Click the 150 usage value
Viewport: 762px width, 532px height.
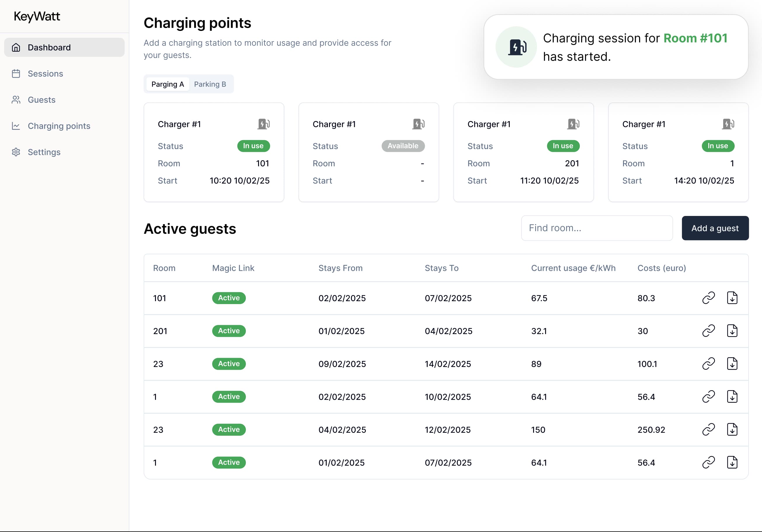[x=538, y=430]
